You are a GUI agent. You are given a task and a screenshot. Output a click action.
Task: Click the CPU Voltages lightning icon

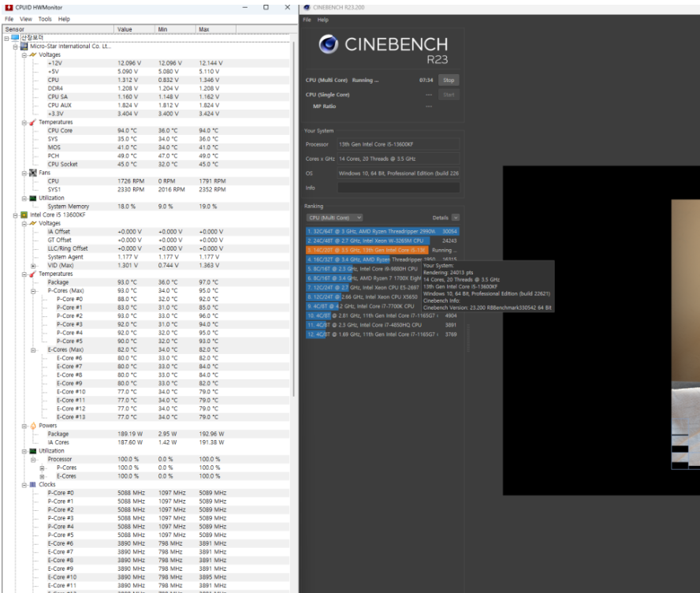click(x=32, y=223)
